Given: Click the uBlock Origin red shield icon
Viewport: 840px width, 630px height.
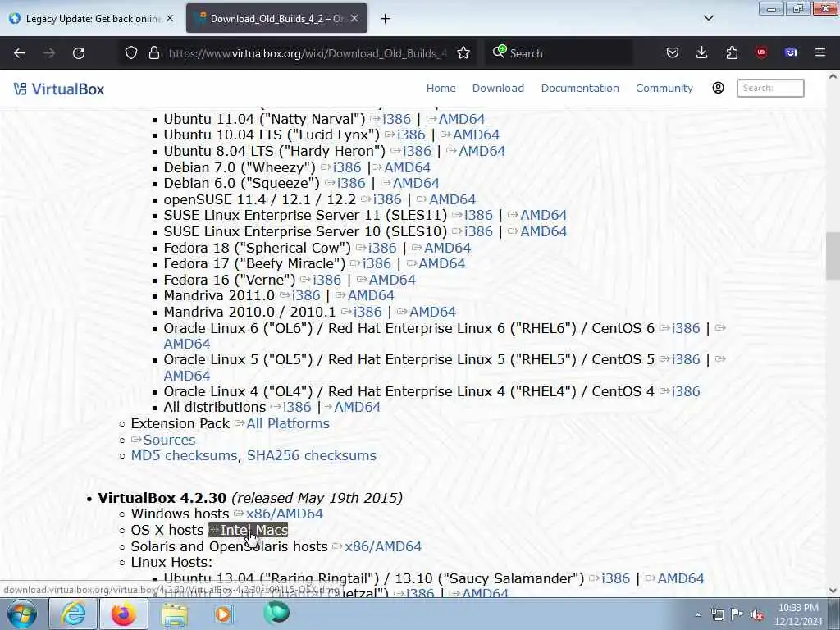Looking at the screenshot, I should pyautogui.click(x=761, y=53).
